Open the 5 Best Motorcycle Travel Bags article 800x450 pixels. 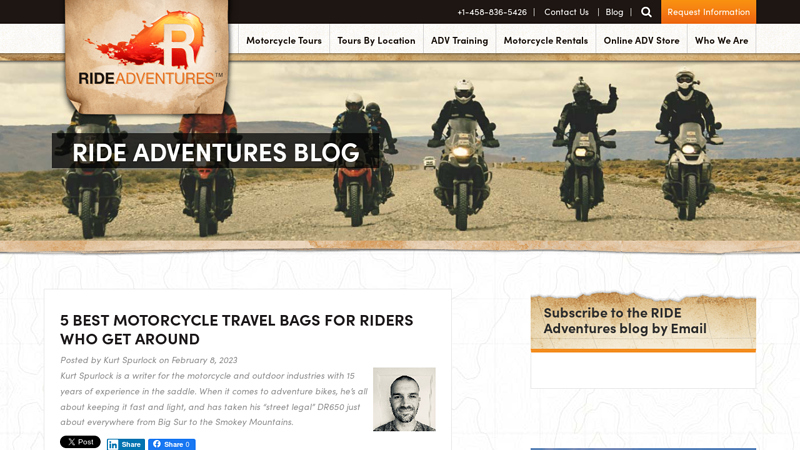coord(237,329)
